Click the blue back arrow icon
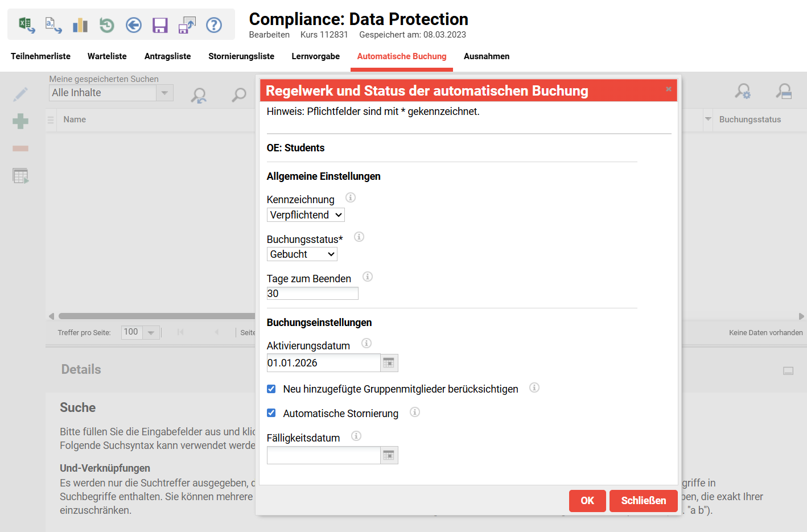 [x=134, y=25]
